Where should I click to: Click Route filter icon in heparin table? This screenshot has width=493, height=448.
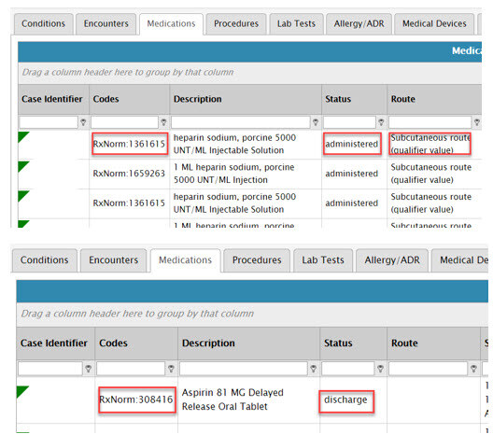coord(477,122)
